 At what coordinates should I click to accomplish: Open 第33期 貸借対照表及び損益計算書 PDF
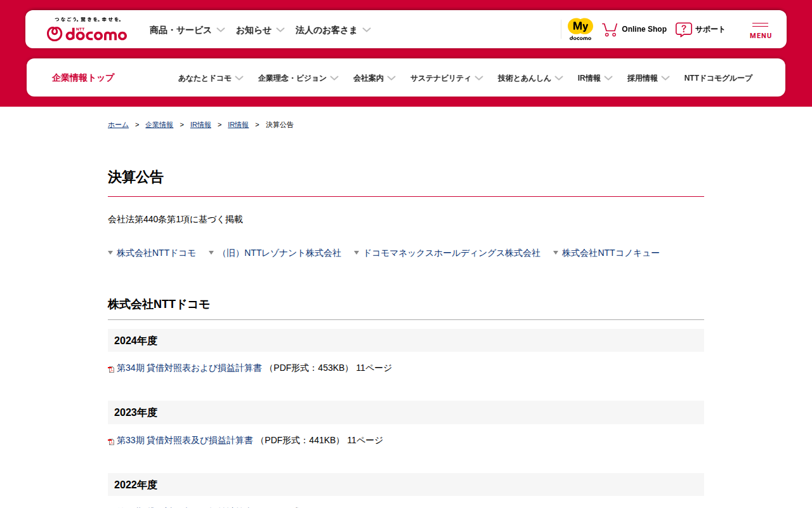(185, 440)
